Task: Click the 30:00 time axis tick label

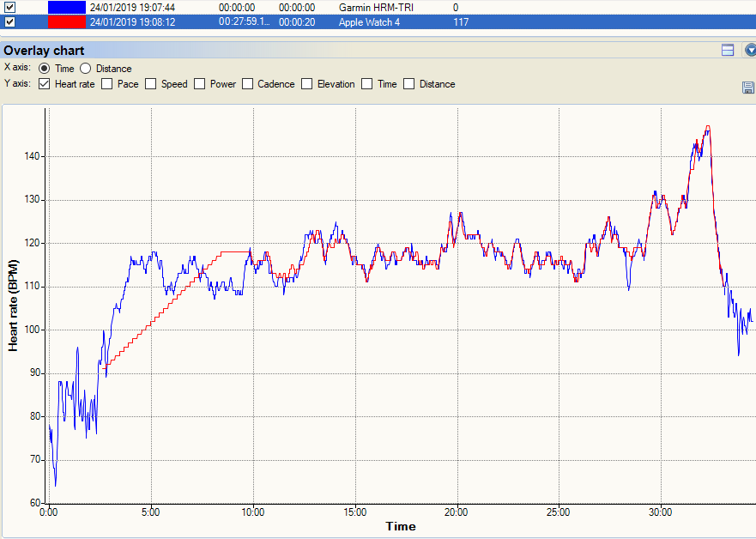Action: 660,512
